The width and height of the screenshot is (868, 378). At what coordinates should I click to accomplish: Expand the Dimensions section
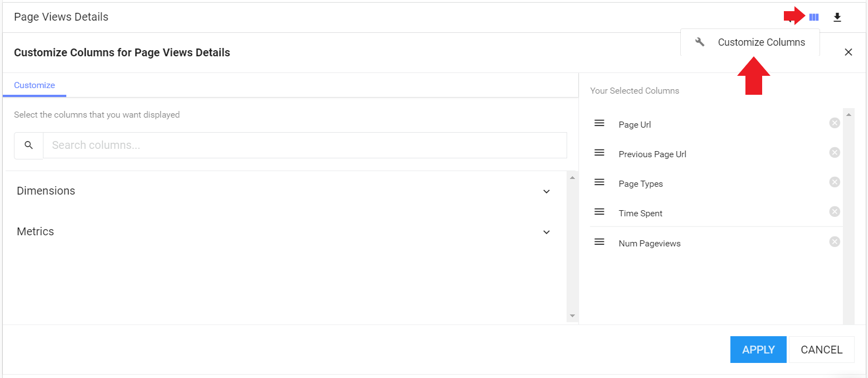(284, 191)
